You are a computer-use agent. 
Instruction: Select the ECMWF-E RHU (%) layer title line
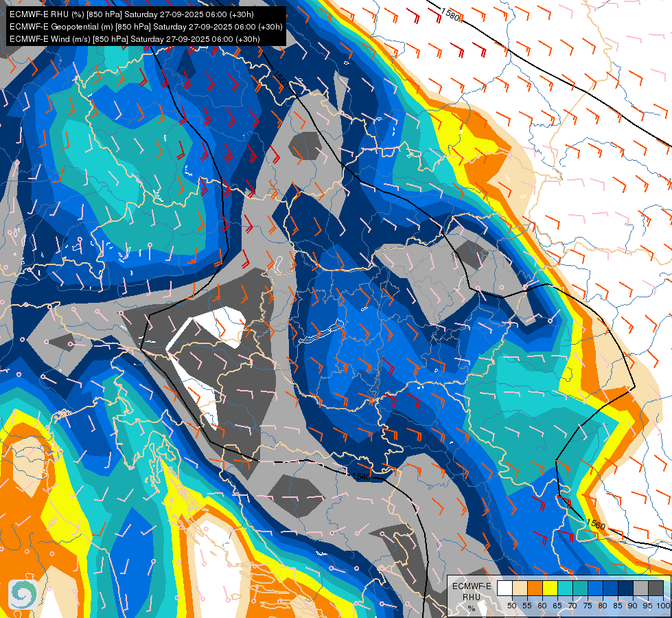(x=132, y=14)
